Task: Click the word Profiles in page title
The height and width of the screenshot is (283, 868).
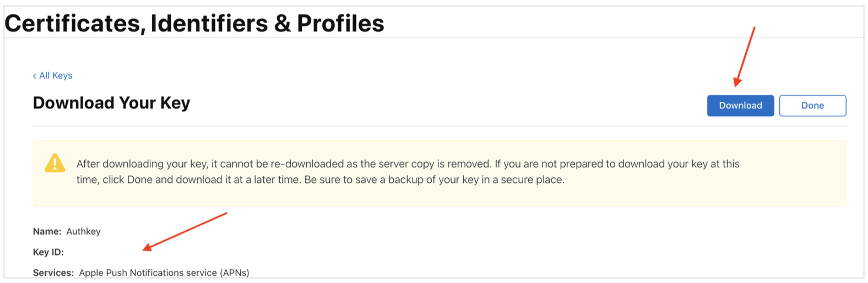Action: [340, 24]
